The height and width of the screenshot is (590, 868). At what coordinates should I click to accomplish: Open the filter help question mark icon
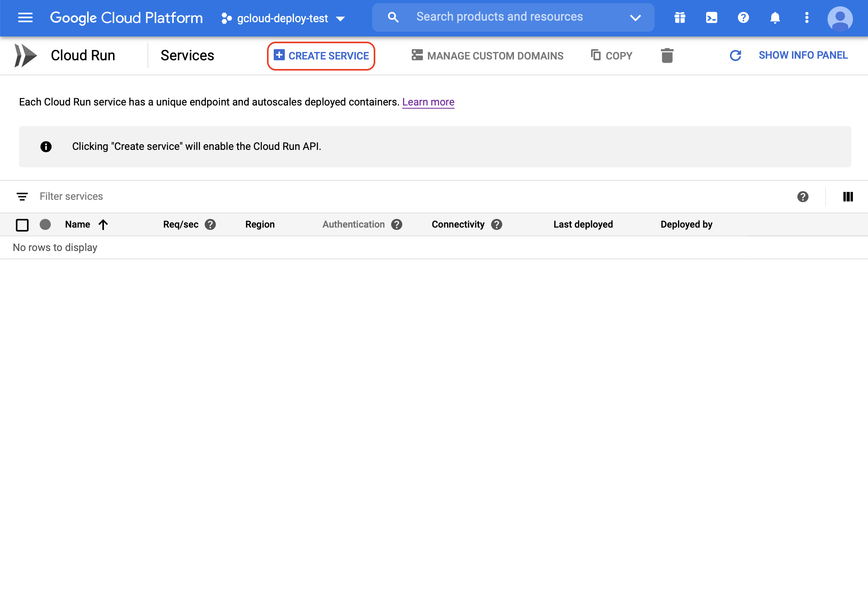pyautogui.click(x=803, y=197)
